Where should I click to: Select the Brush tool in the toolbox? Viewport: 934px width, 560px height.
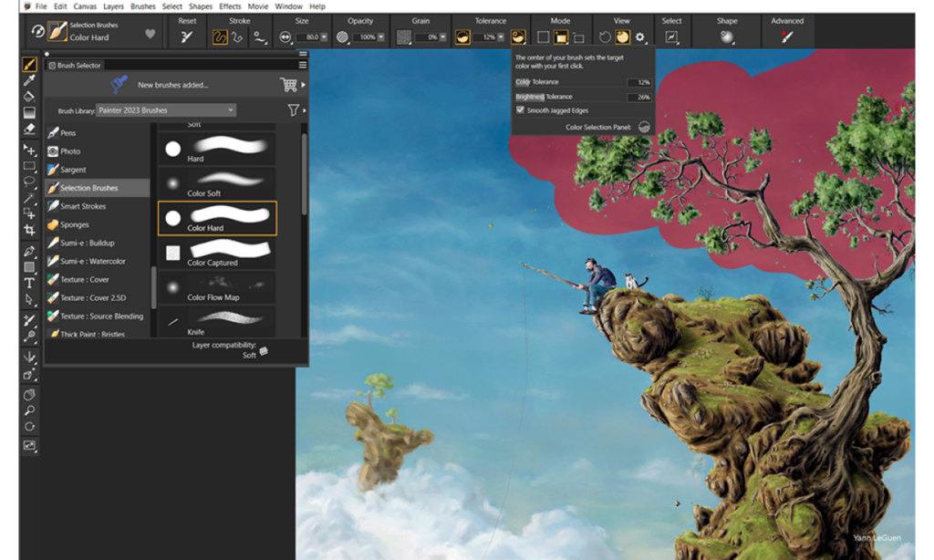pyautogui.click(x=29, y=64)
